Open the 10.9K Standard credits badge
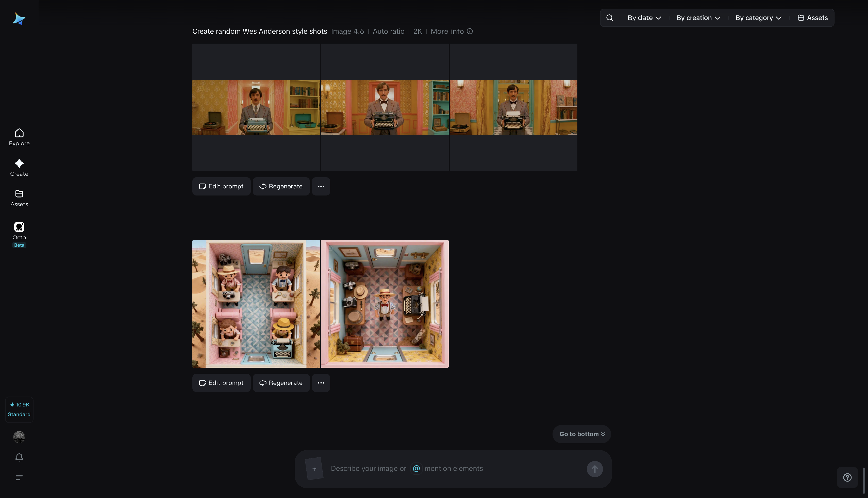Viewport: 868px width, 498px height. (x=19, y=410)
